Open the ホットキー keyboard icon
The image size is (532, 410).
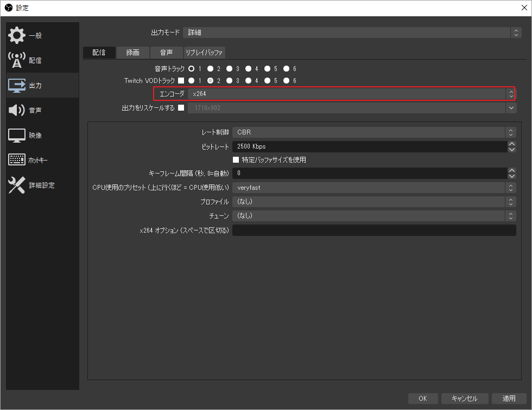(17, 159)
